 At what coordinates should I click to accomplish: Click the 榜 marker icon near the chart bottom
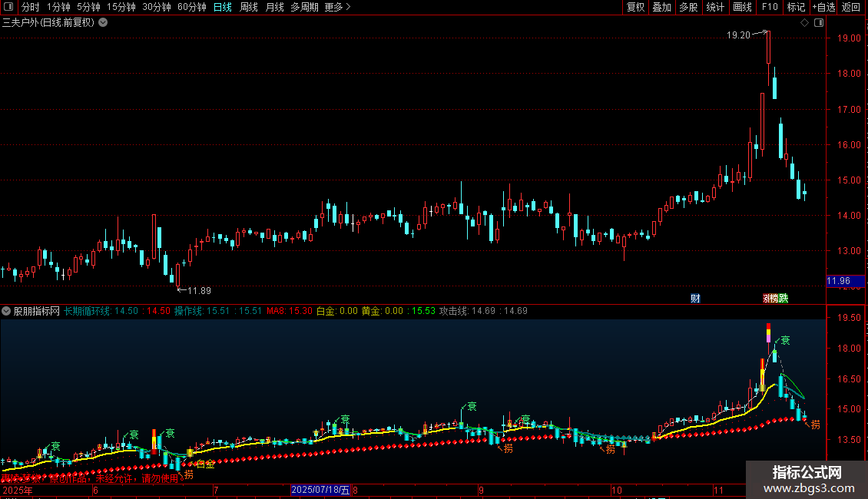[775, 298]
